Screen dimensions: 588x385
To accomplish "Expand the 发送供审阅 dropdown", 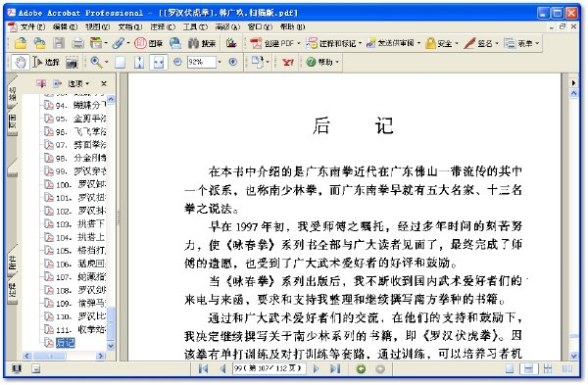I will click(418, 43).
